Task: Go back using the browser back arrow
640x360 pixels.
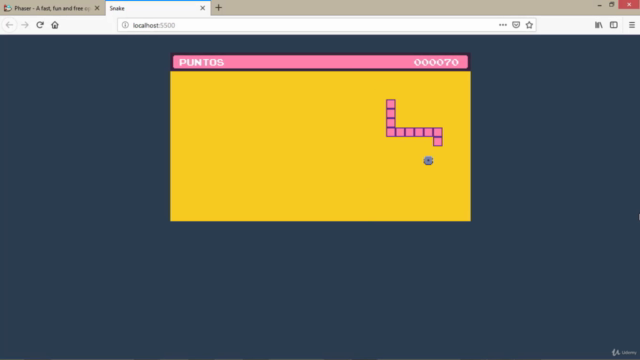Action: coord(9,25)
